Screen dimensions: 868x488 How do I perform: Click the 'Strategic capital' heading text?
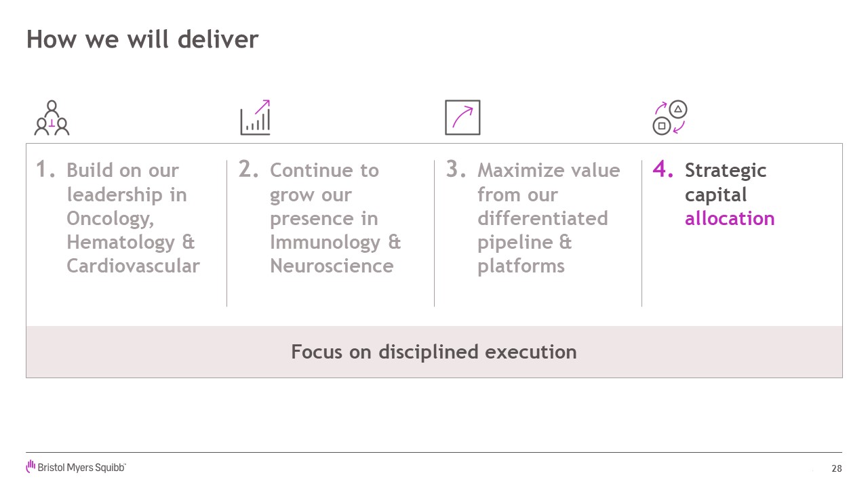tap(726, 182)
